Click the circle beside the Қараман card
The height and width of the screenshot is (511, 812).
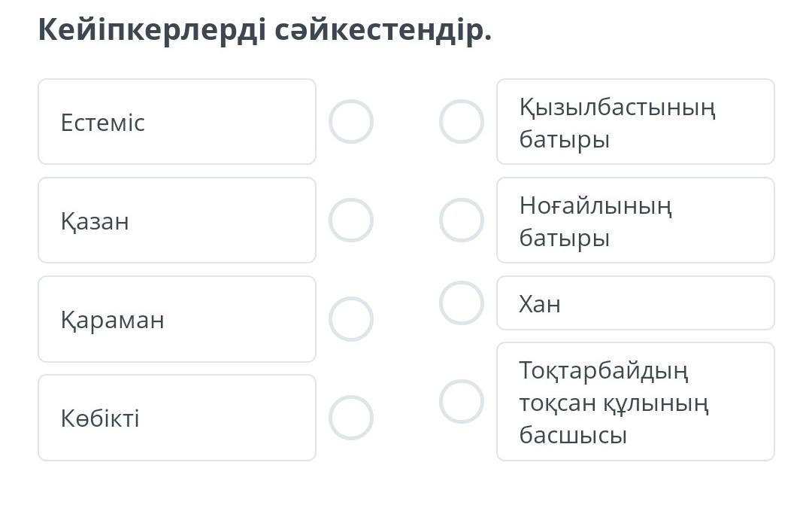351,319
